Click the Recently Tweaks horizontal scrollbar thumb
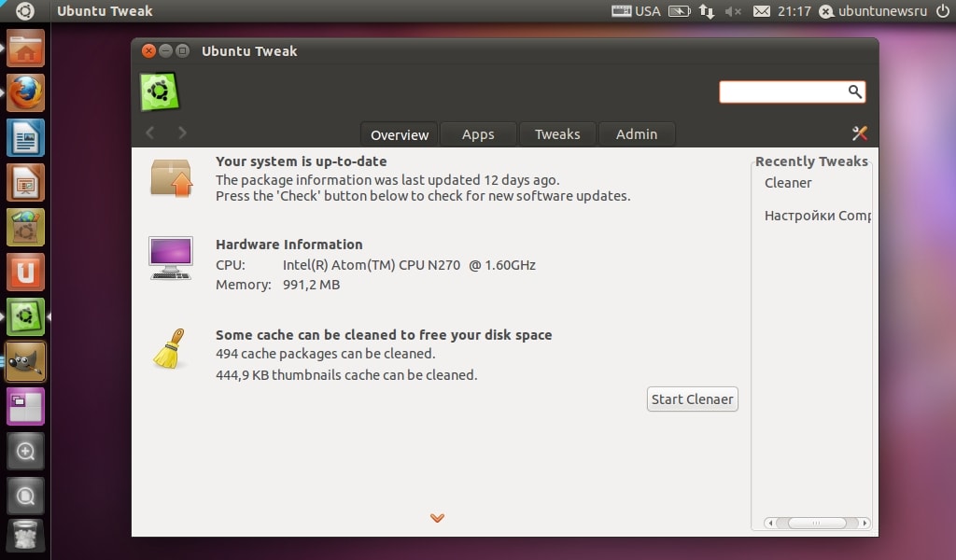 tap(817, 523)
